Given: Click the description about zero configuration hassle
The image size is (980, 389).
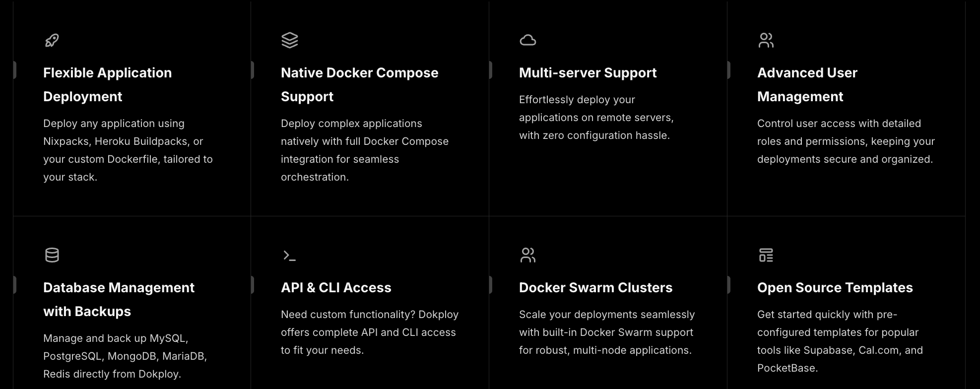Looking at the screenshot, I should (596, 118).
